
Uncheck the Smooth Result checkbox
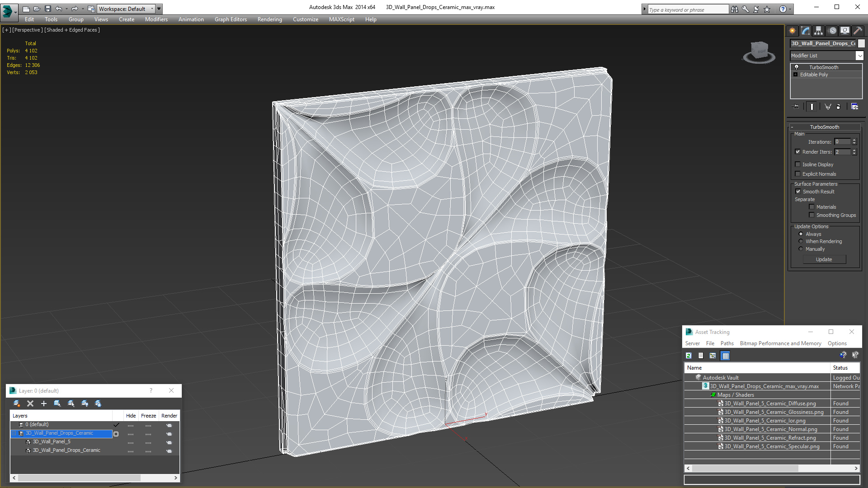[798, 192]
